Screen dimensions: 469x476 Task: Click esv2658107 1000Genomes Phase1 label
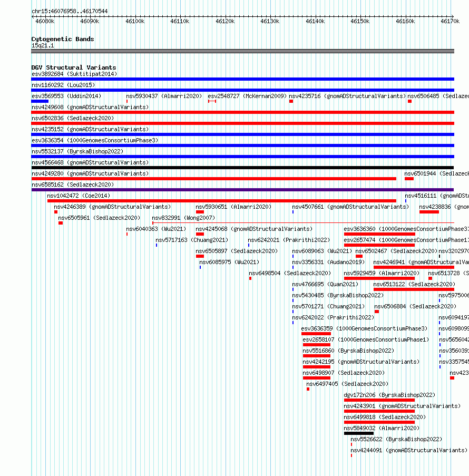coord(366,340)
